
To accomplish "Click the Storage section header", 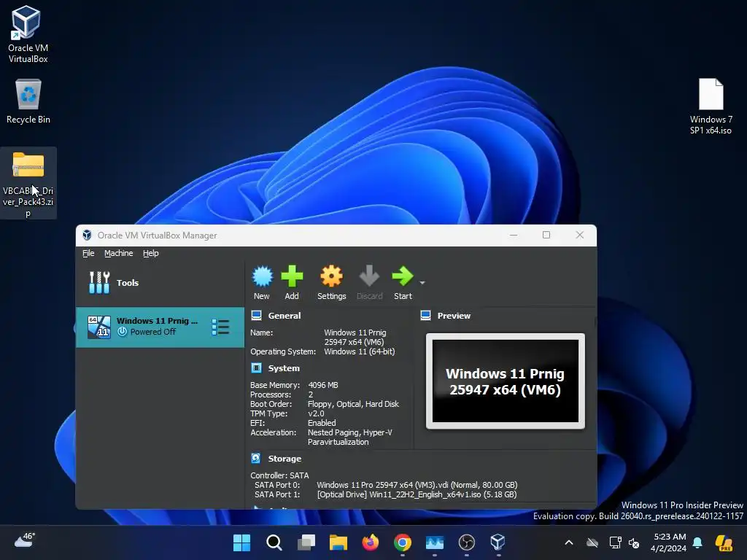I will (x=285, y=459).
